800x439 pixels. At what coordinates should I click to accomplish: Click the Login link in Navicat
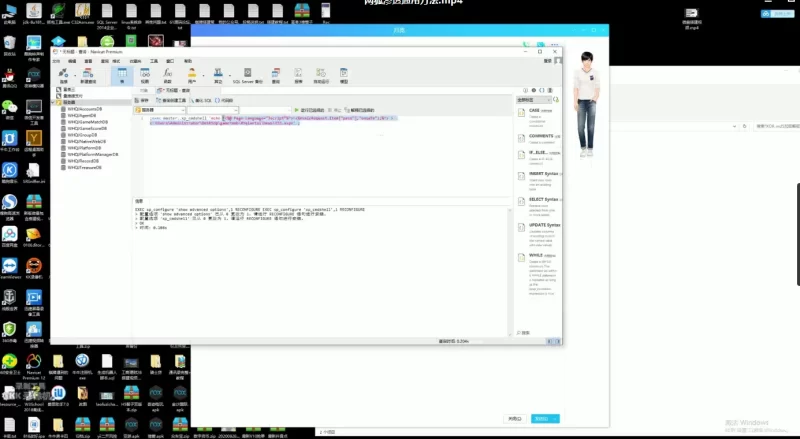[547, 61]
